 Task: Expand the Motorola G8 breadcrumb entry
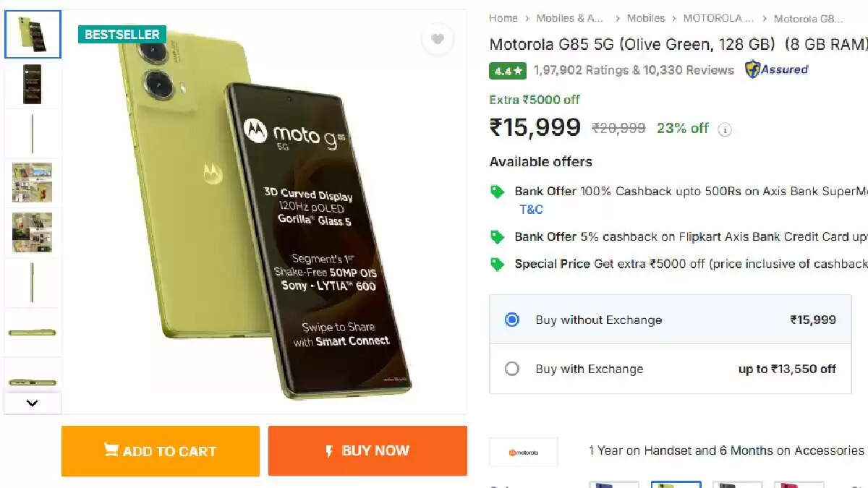[808, 20]
